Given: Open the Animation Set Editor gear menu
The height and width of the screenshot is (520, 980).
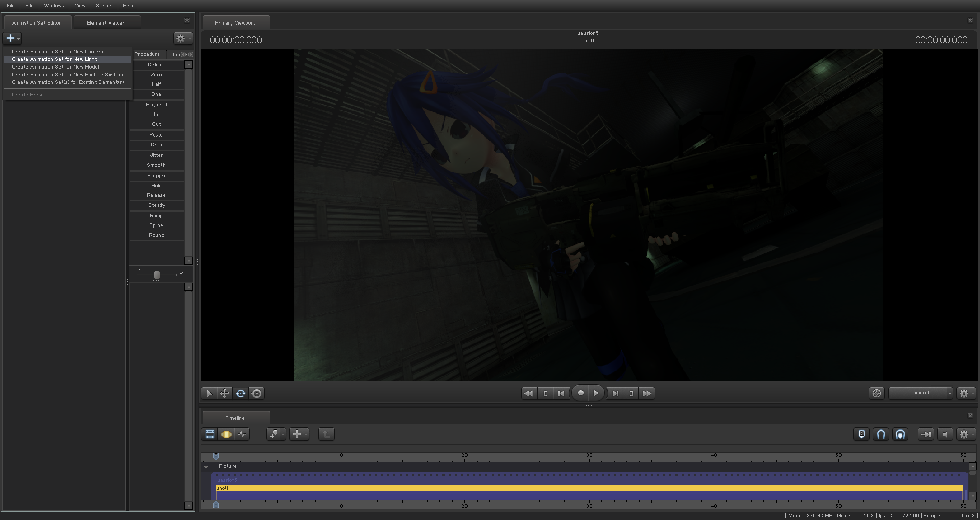Looking at the screenshot, I should [x=183, y=38].
